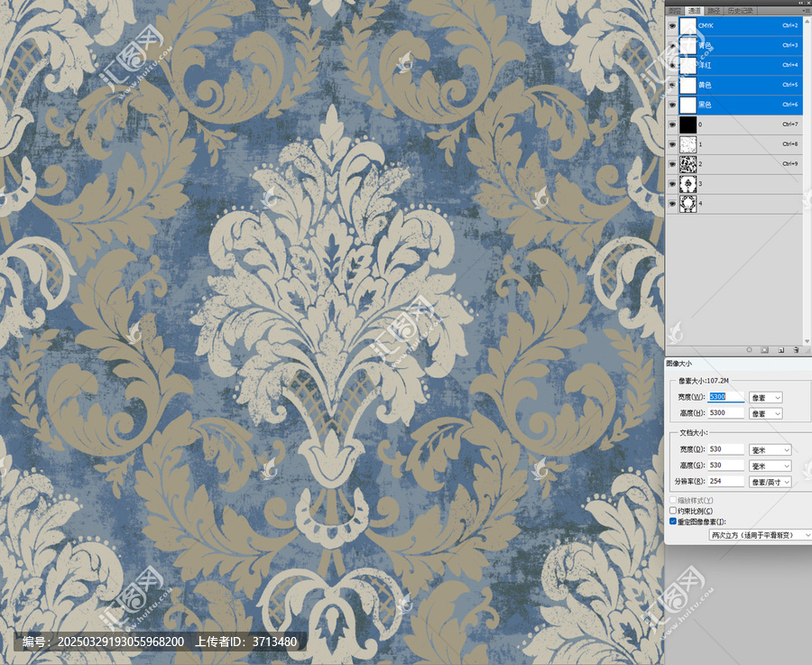Switch to the 图层 (Layers) tab
This screenshot has height=665, width=812.
pos(674,11)
